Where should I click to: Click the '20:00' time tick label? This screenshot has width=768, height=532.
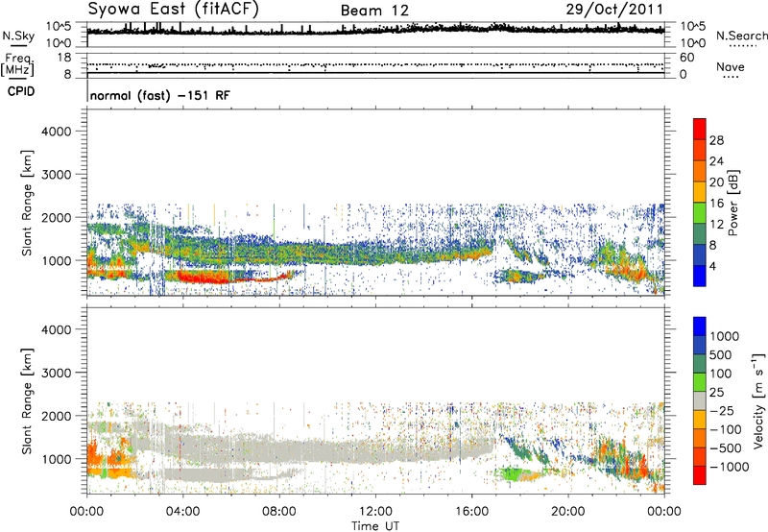(x=568, y=512)
